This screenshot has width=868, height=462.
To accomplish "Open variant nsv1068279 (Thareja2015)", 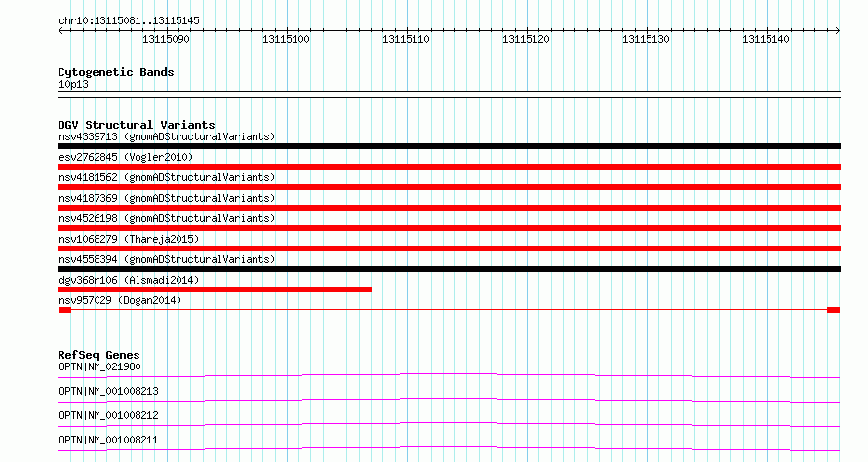I will pyautogui.click(x=129, y=239).
